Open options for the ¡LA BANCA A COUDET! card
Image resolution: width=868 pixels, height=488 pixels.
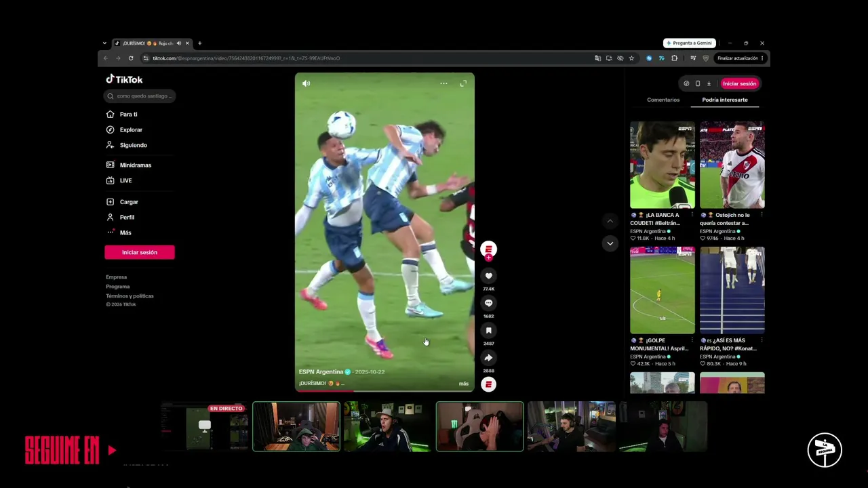(692, 216)
